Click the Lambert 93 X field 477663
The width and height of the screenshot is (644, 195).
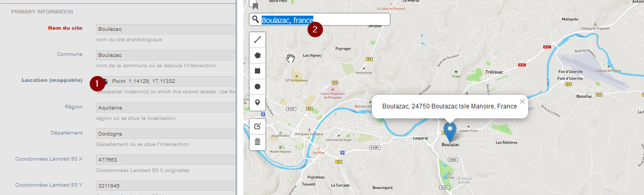click(166, 161)
